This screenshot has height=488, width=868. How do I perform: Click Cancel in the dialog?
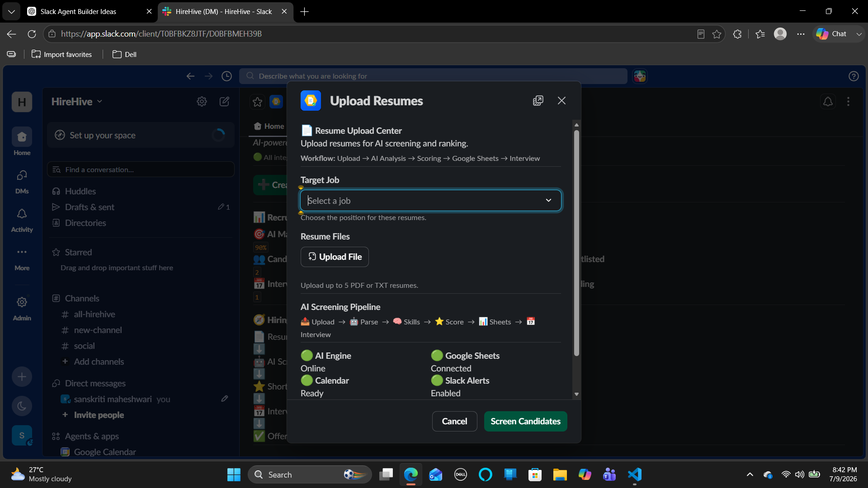pyautogui.click(x=454, y=421)
